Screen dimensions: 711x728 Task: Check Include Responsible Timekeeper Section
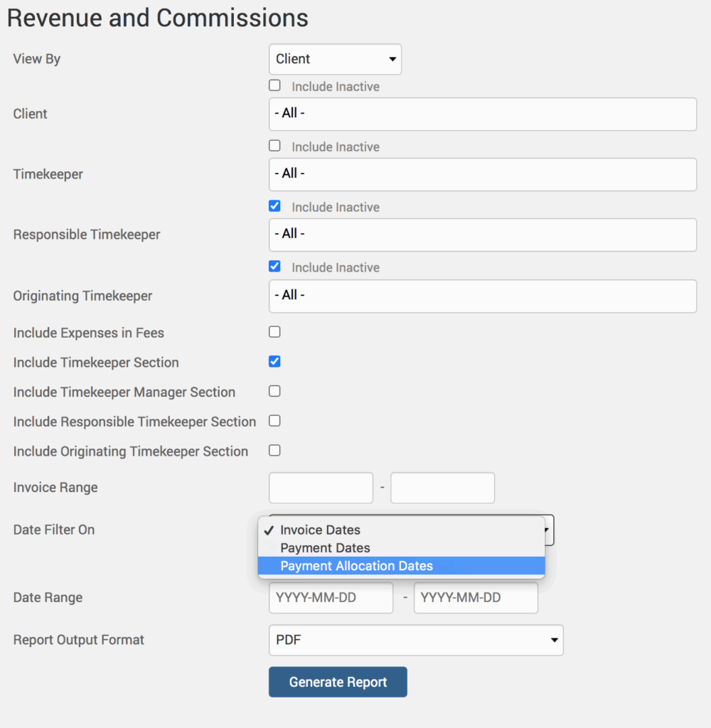click(x=274, y=421)
